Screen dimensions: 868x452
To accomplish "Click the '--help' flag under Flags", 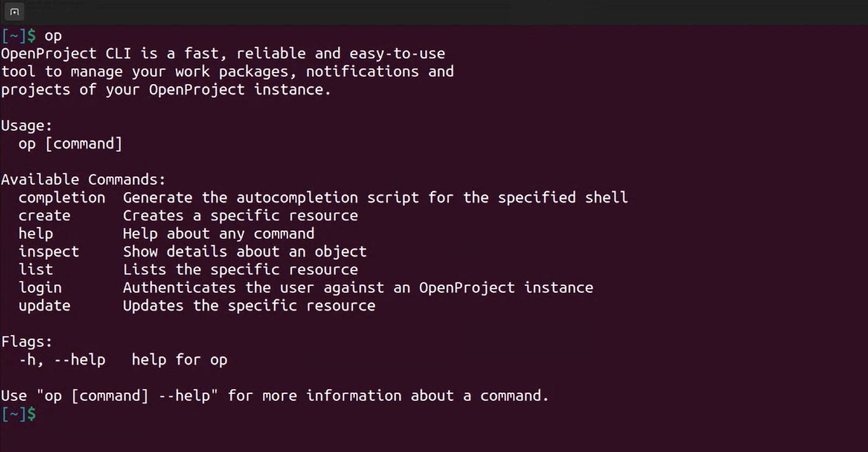I will 80,360.
